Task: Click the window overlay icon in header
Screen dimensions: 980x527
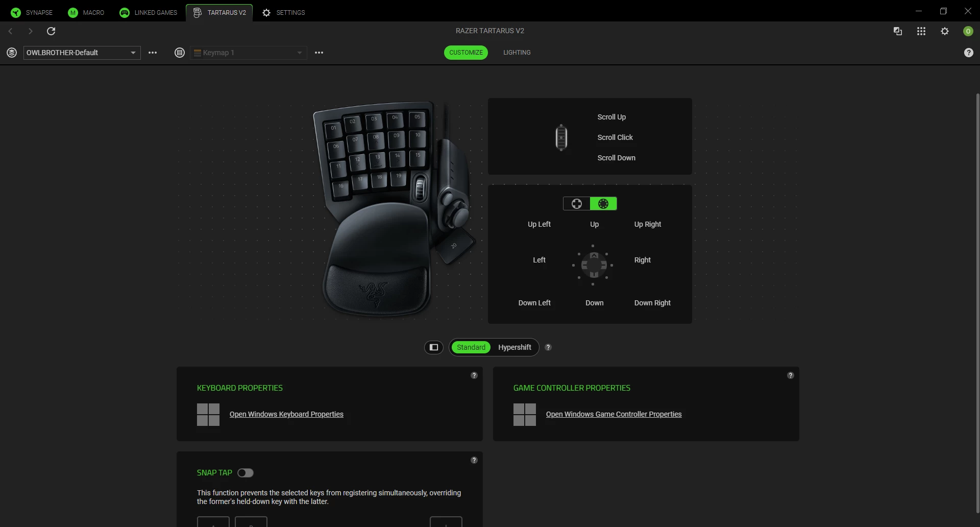Action: (x=898, y=31)
